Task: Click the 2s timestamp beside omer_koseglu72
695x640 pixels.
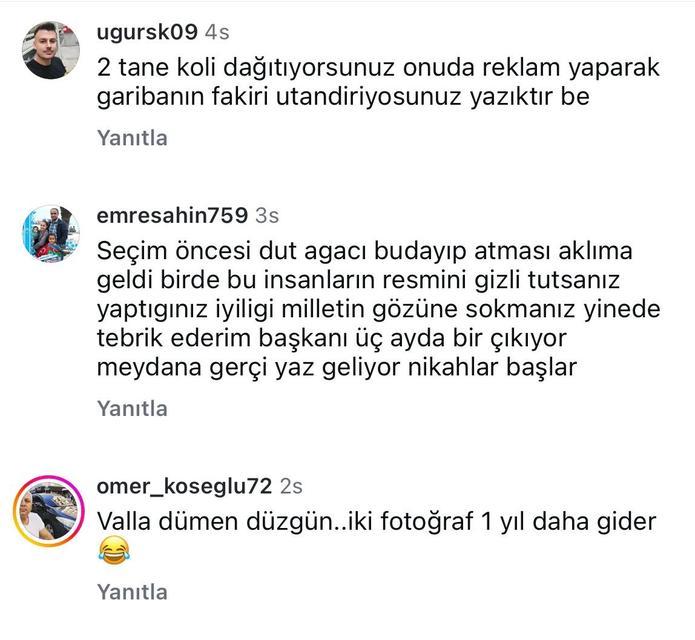Action: click(x=291, y=487)
